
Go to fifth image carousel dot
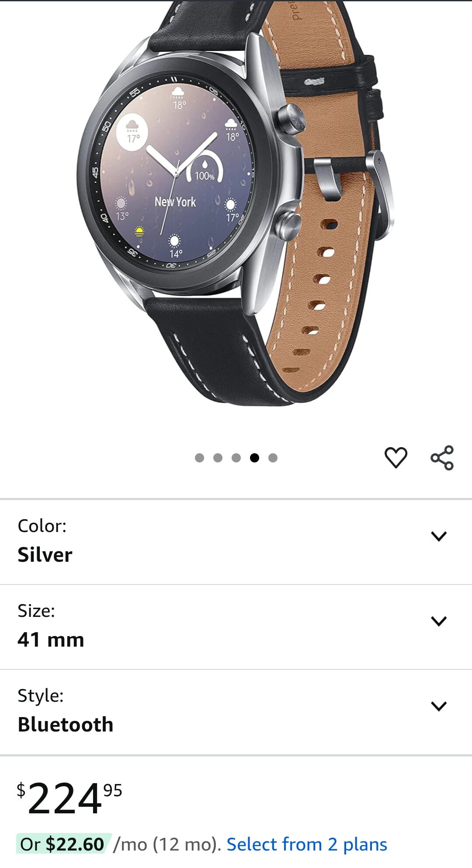273,458
